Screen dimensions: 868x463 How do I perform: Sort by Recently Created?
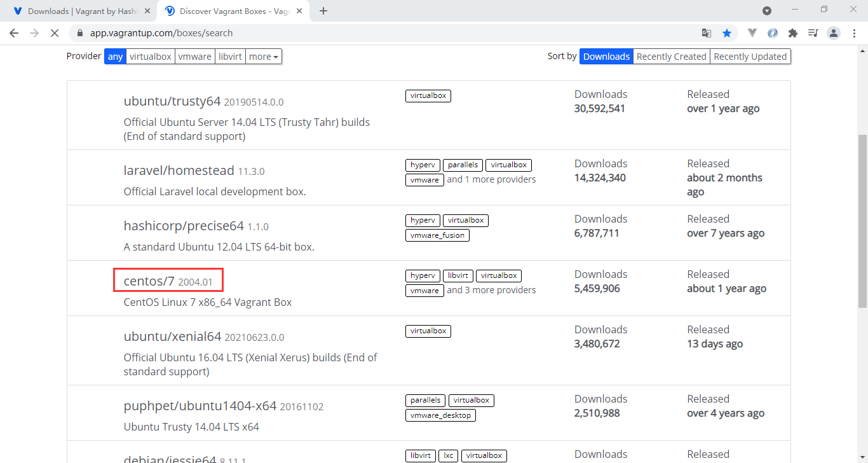(x=672, y=57)
